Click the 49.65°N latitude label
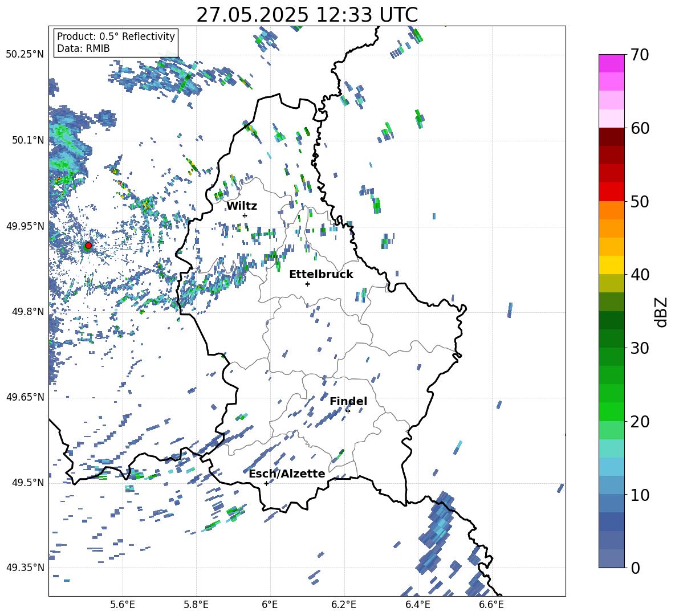 [25, 397]
